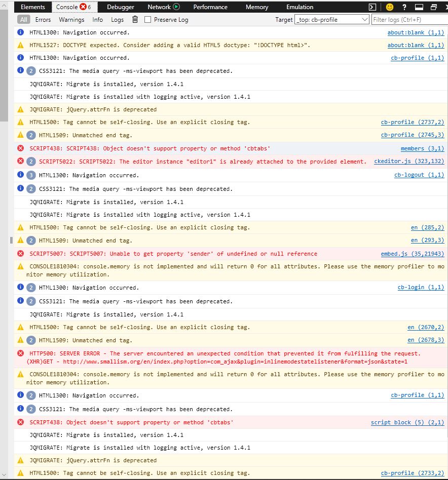
Task: Clear the console with the trash icon
Action: tap(135, 20)
